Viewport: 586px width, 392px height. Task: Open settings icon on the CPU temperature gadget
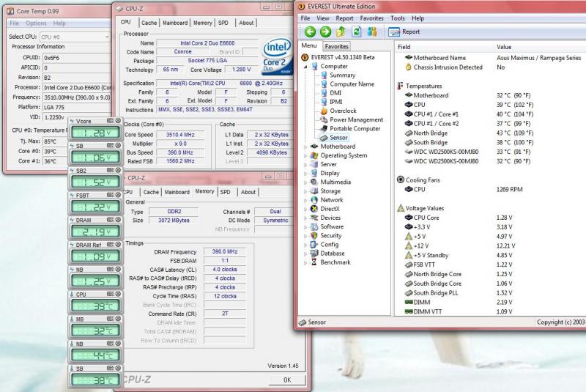pyautogui.click(x=111, y=294)
